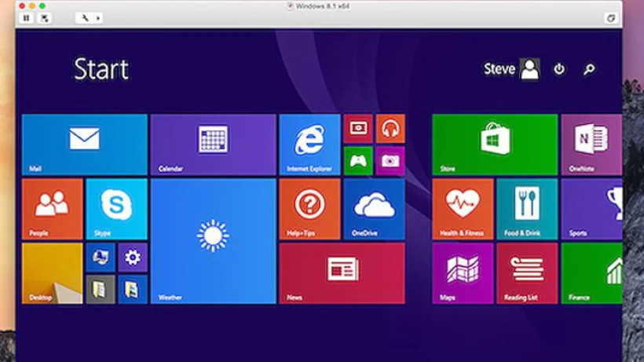Open the Food & Drink tile
The width and height of the screenshot is (644, 362).
[x=527, y=209]
